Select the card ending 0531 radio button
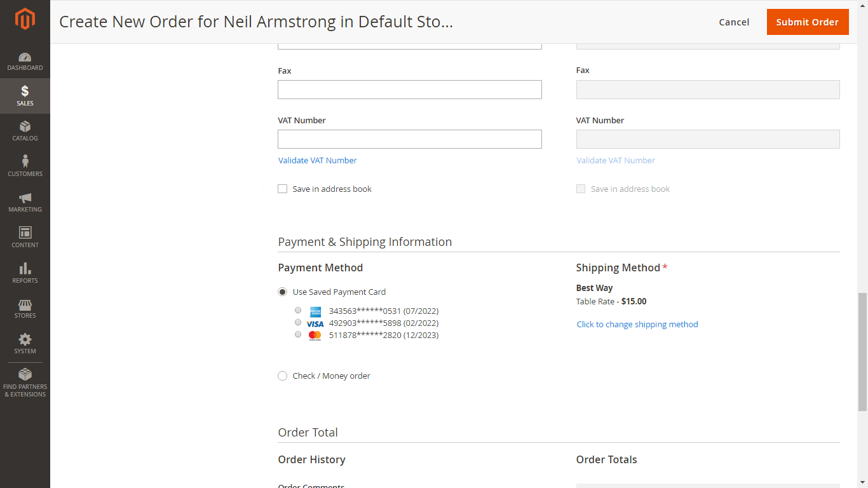The width and height of the screenshot is (868, 488). [x=298, y=310]
